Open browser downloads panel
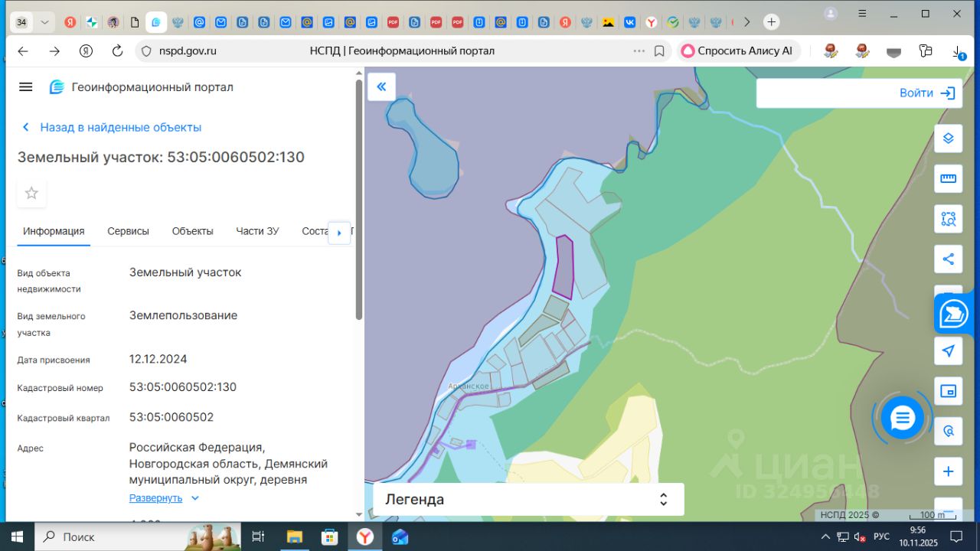This screenshot has width=980, height=551. (x=959, y=51)
